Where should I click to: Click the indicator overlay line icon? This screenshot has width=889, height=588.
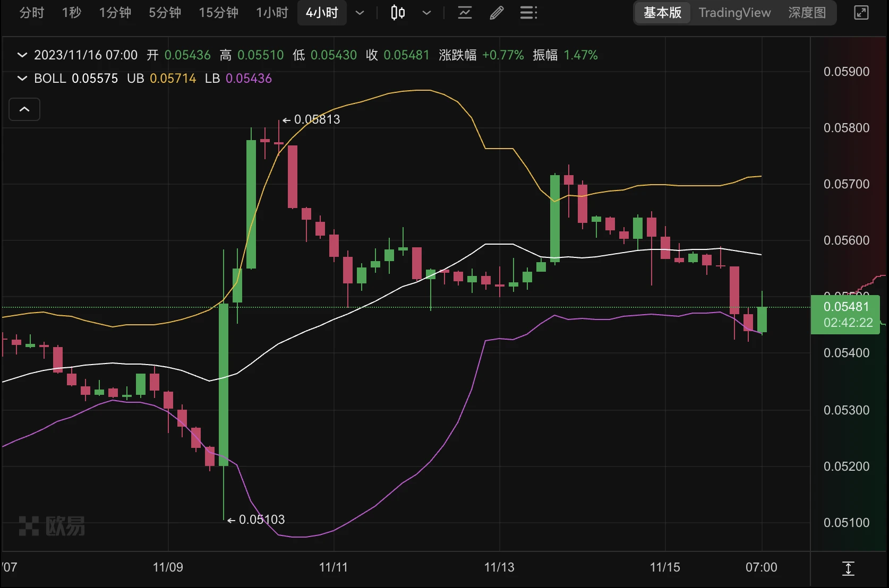(x=465, y=13)
